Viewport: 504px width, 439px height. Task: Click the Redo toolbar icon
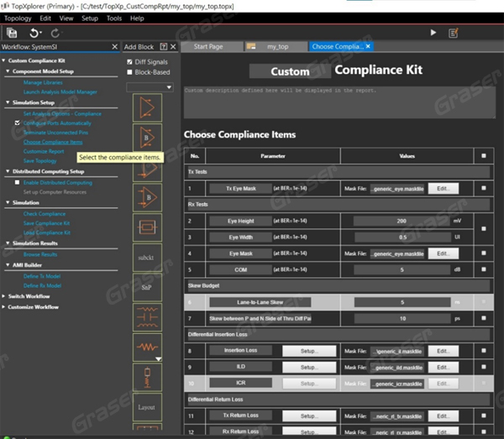55,33
